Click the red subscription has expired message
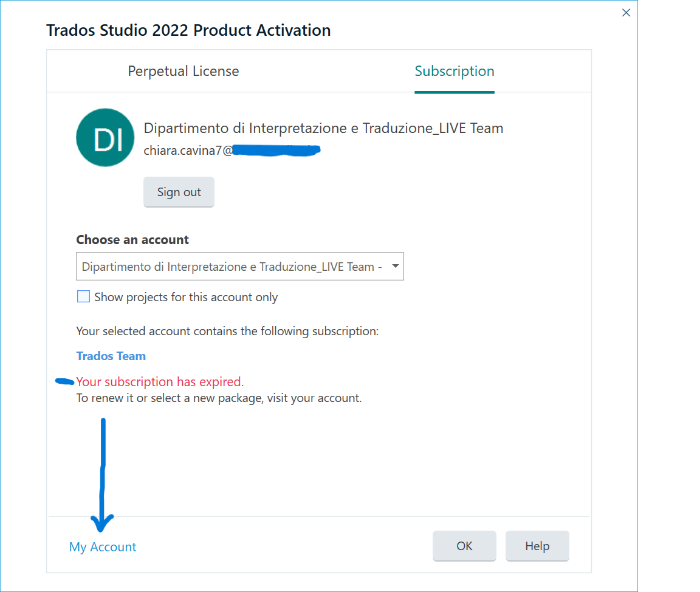The height and width of the screenshot is (592, 700). pyautogui.click(x=160, y=382)
